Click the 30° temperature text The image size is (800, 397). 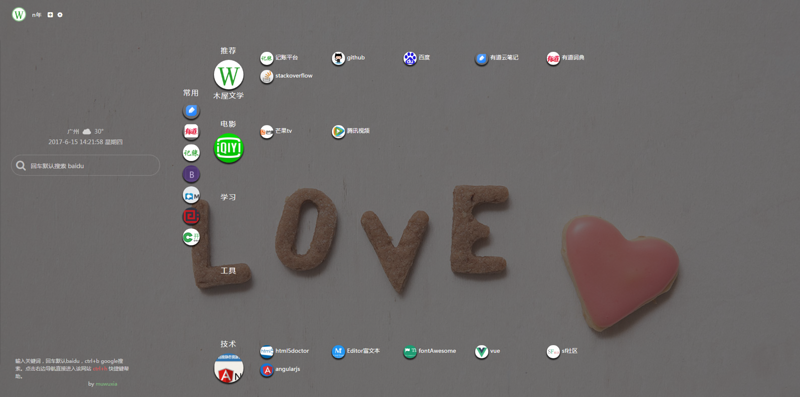(x=98, y=132)
